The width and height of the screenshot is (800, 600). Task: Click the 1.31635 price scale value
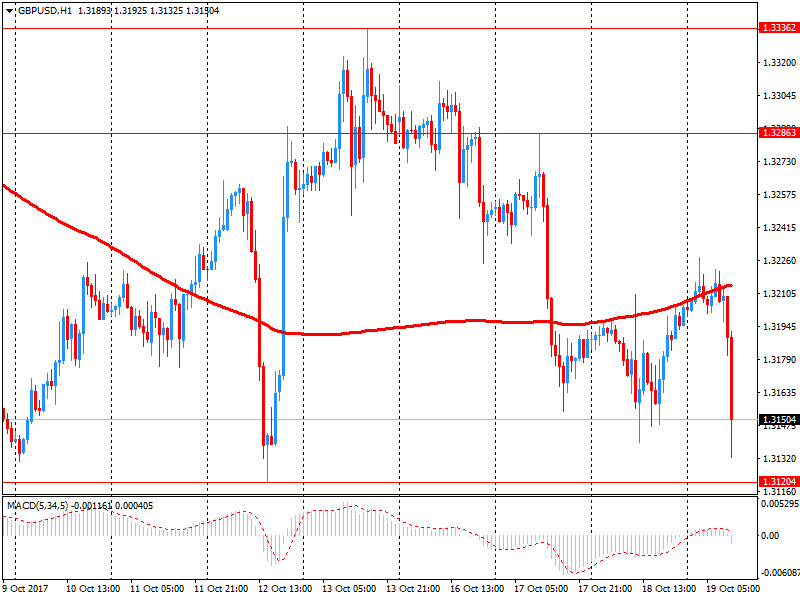point(780,392)
